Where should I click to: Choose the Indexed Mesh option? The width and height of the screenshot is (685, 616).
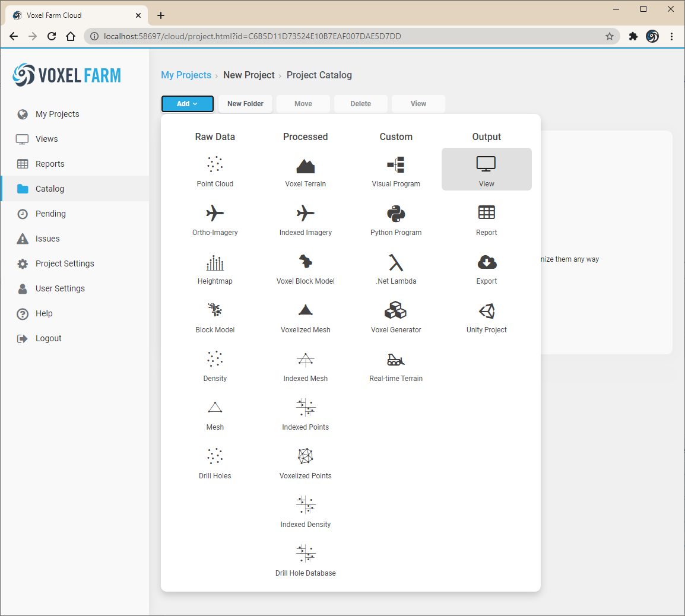(305, 366)
